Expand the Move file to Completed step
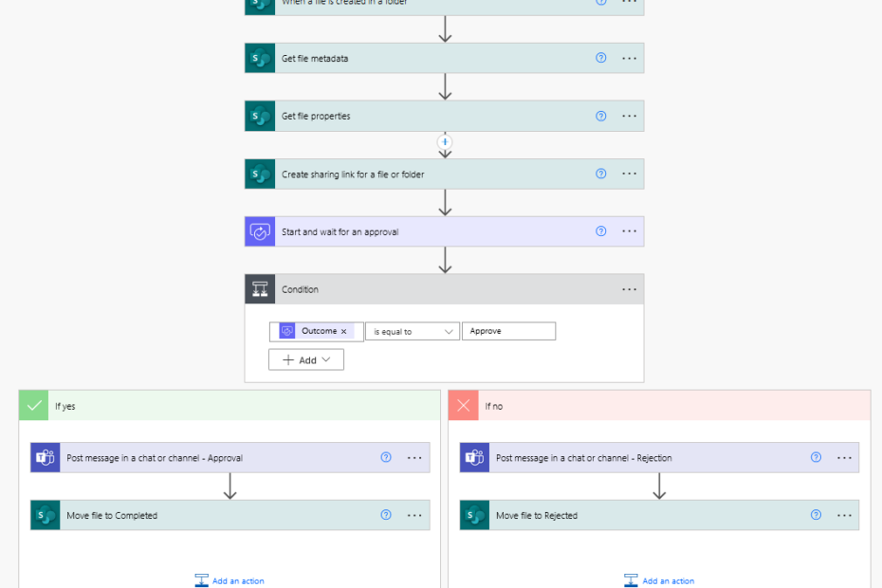The height and width of the screenshot is (588, 882). pos(230,515)
